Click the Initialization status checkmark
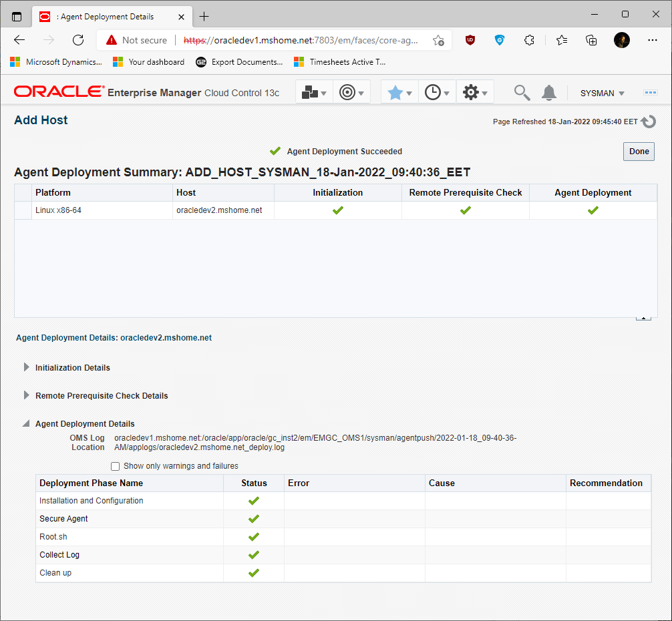The width and height of the screenshot is (672, 621). point(338,210)
